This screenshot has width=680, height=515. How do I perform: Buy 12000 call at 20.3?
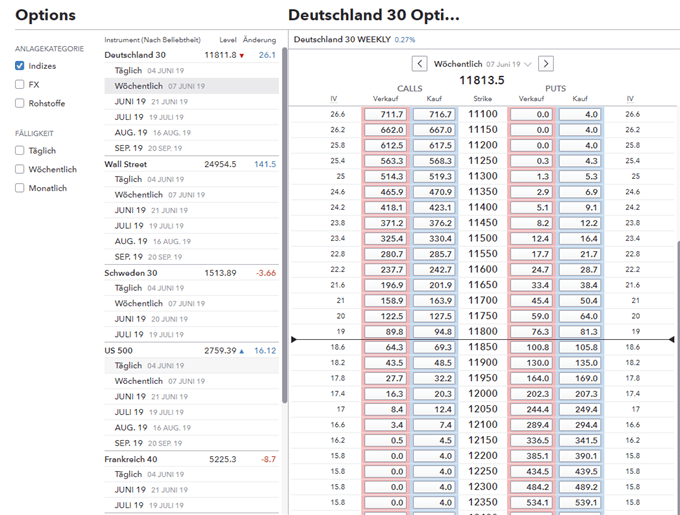pyautogui.click(x=434, y=394)
